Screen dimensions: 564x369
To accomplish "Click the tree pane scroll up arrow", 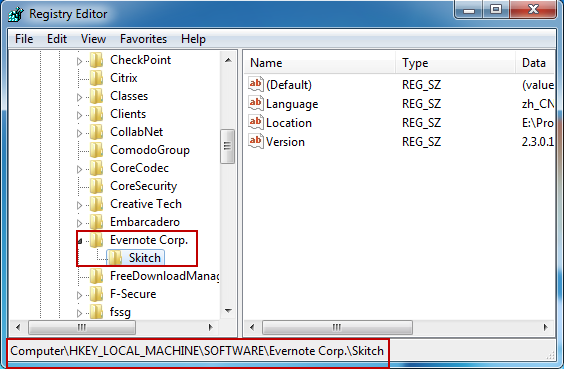I will pyautogui.click(x=228, y=60).
